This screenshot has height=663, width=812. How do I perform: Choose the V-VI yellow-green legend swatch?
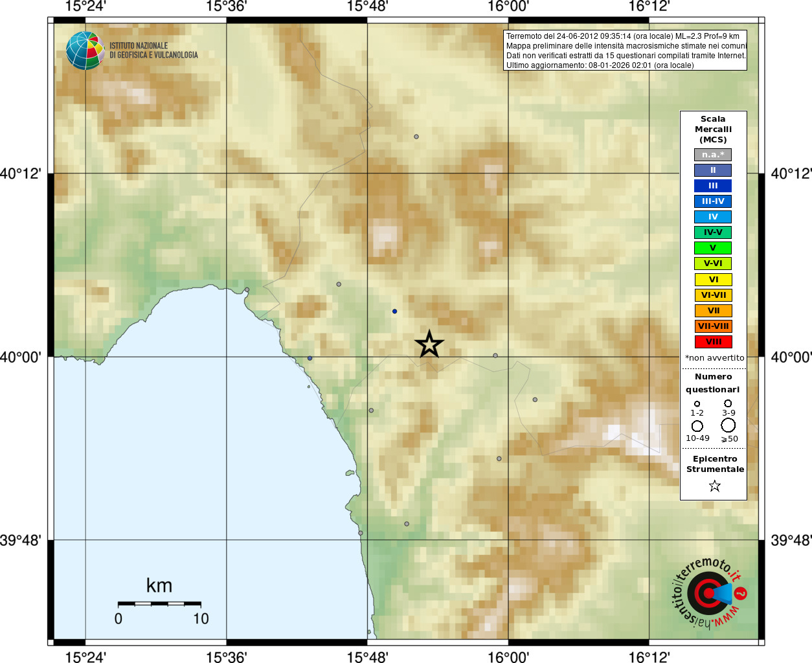(713, 264)
